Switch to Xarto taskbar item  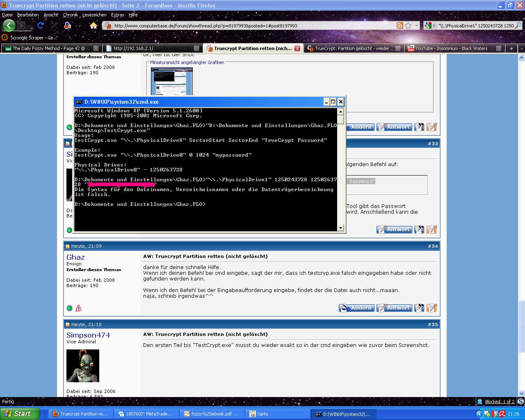(277, 414)
